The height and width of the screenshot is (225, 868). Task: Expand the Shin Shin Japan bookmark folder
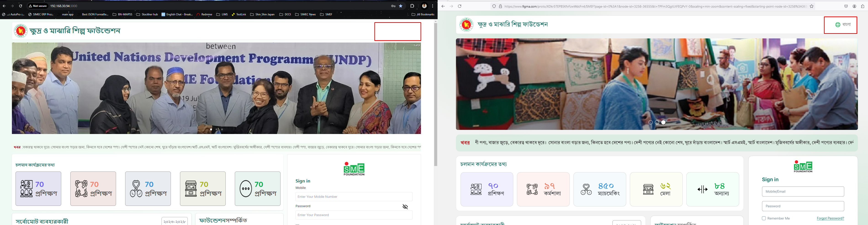coord(262,14)
